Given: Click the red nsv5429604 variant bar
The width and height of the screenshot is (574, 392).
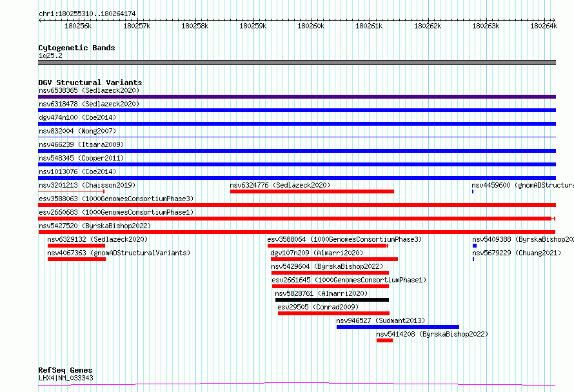Looking at the screenshot, I should (330, 273).
